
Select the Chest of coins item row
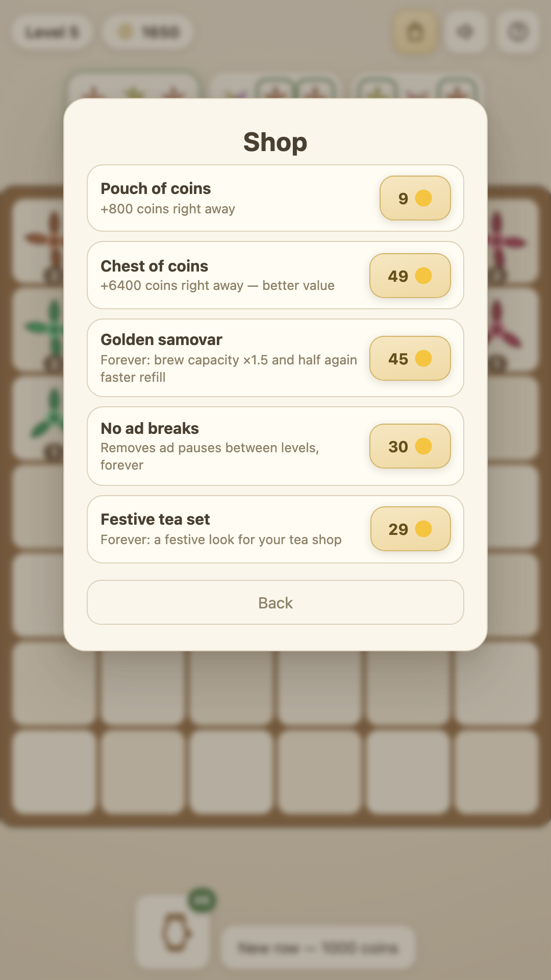[275, 275]
